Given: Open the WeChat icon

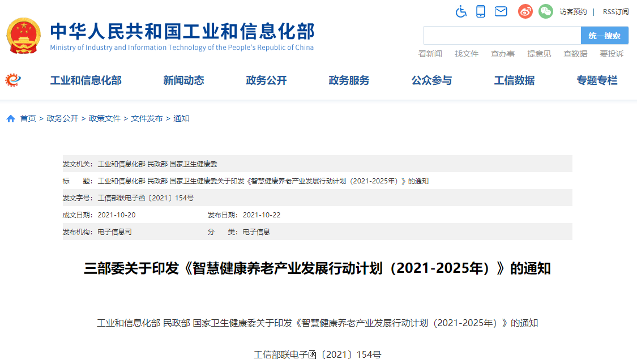Looking at the screenshot, I should click(546, 11).
